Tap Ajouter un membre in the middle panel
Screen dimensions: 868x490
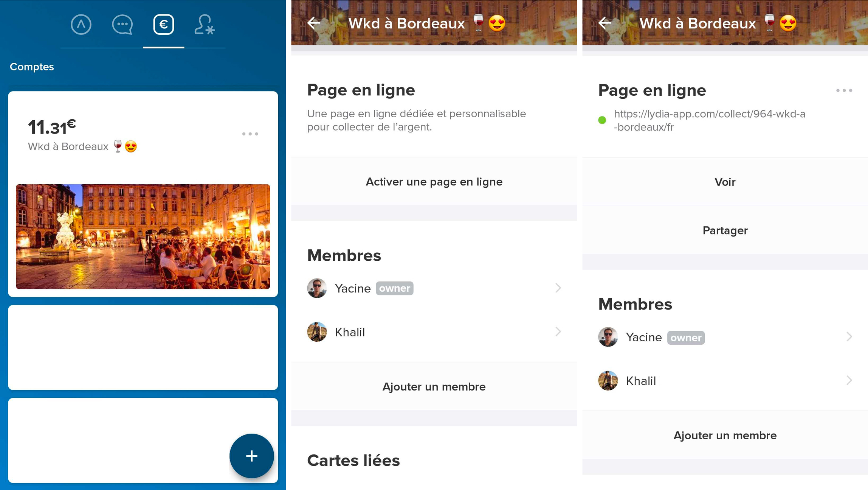coord(434,387)
